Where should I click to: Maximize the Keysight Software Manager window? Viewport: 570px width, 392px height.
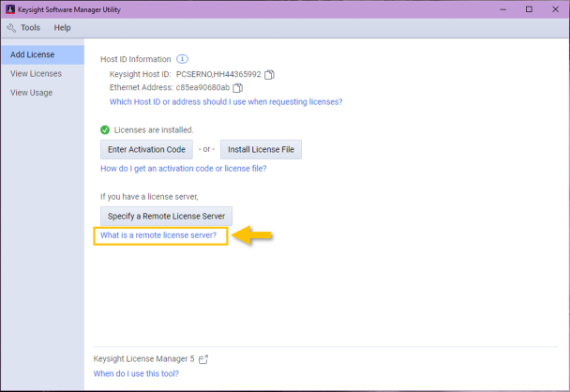pyautogui.click(x=530, y=9)
